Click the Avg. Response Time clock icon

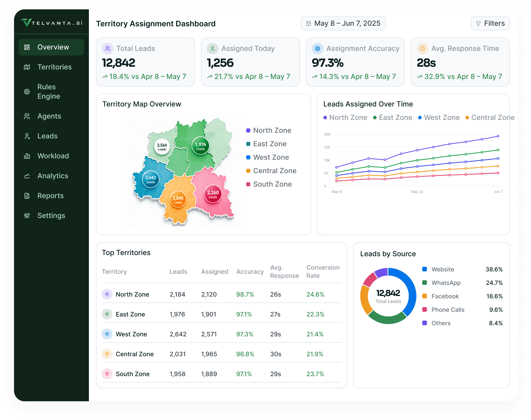(x=423, y=49)
